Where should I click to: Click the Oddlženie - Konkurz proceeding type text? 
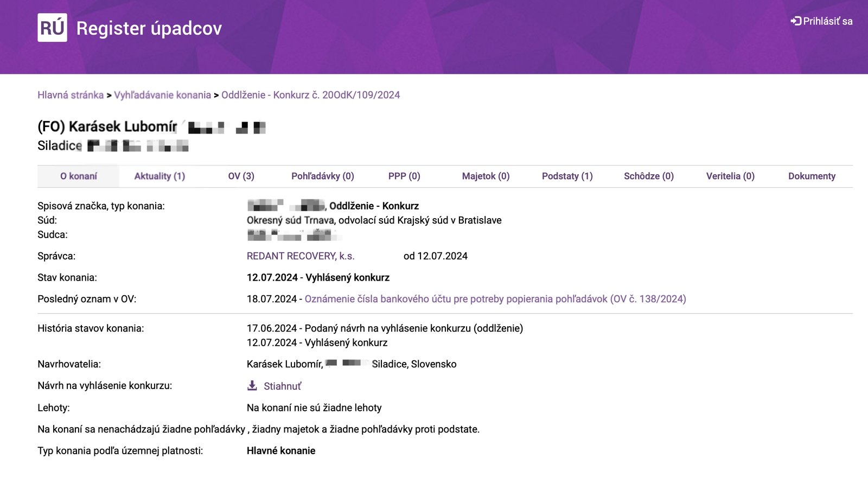click(x=374, y=206)
